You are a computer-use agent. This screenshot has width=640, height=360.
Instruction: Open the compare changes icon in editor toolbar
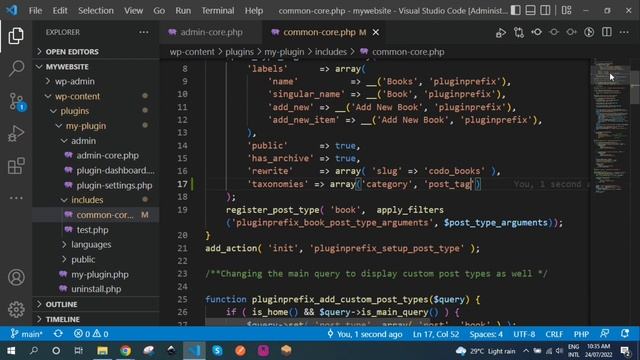519,32
